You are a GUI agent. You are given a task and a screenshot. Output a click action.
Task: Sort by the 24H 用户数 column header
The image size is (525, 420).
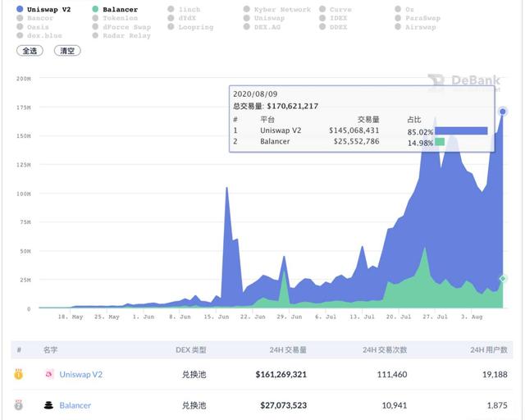(x=489, y=350)
